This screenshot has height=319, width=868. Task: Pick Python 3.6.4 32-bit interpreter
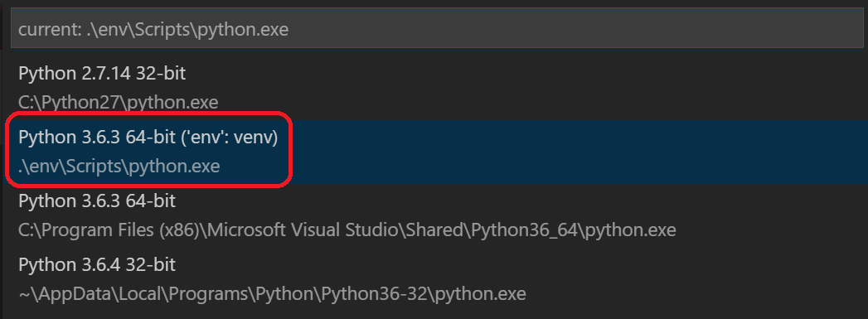(434, 279)
